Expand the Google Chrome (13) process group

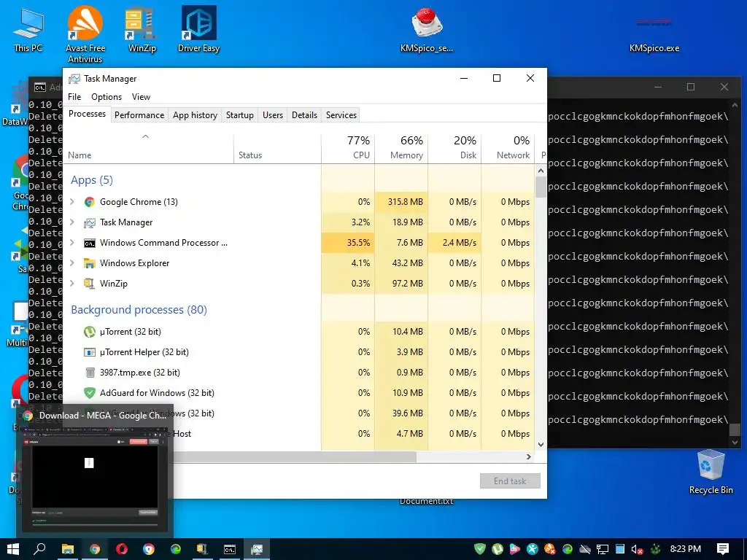72,202
